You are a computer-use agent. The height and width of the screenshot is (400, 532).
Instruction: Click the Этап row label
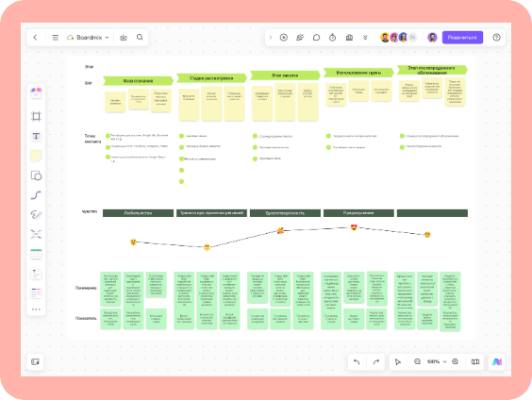coord(89,67)
